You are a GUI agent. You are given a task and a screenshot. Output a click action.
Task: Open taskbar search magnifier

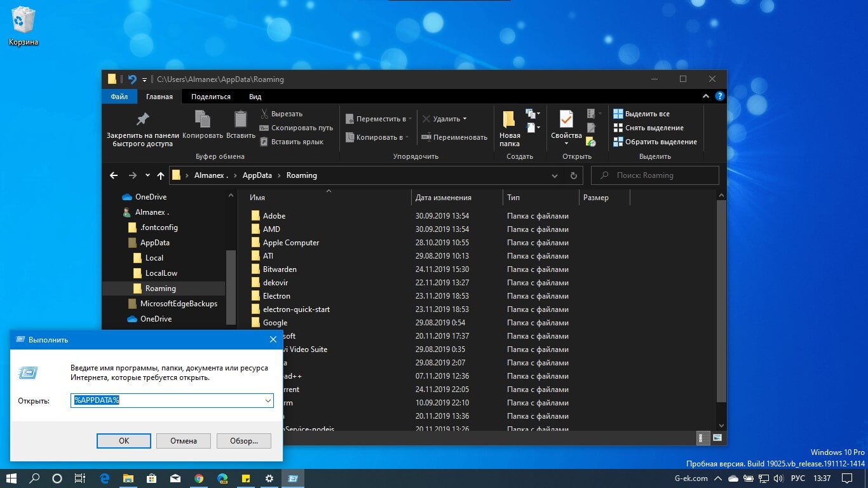35,478
